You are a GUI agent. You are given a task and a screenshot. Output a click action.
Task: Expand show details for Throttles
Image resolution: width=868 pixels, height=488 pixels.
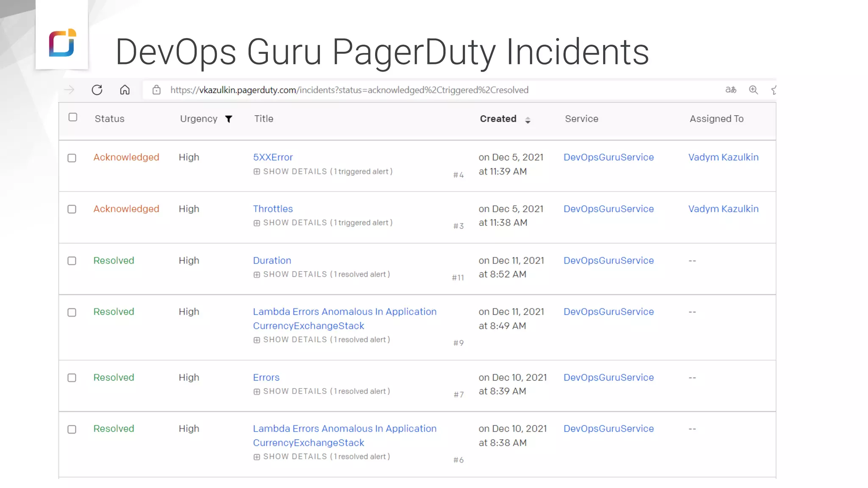point(323,223)
